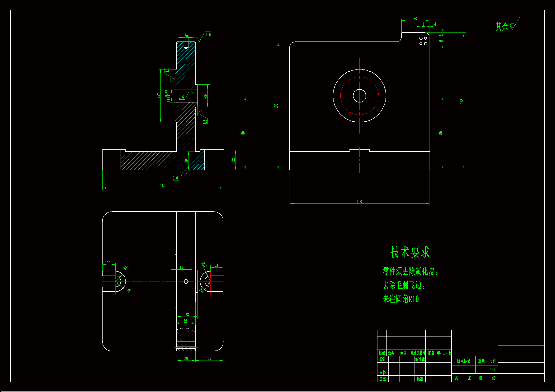Select the 阶段标记 label cell
Viewport: 555px width, 392px height.
tap(463, 361)
